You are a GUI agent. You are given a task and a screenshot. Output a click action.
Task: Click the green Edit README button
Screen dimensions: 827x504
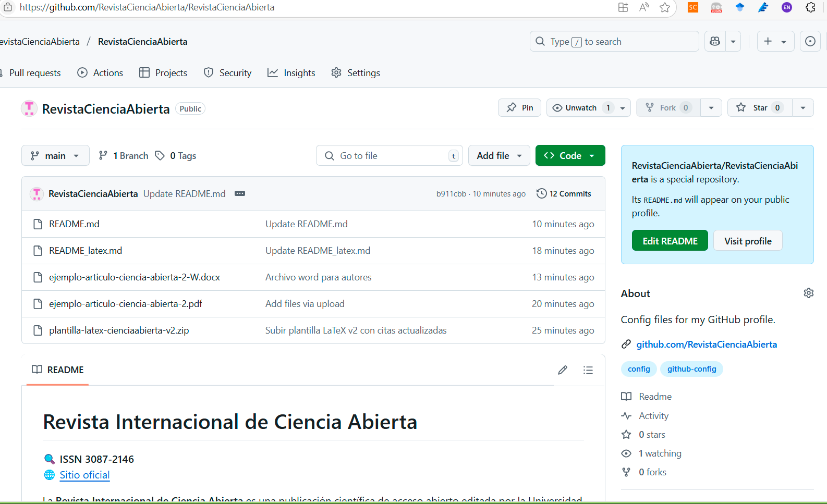tap(670, 241)
